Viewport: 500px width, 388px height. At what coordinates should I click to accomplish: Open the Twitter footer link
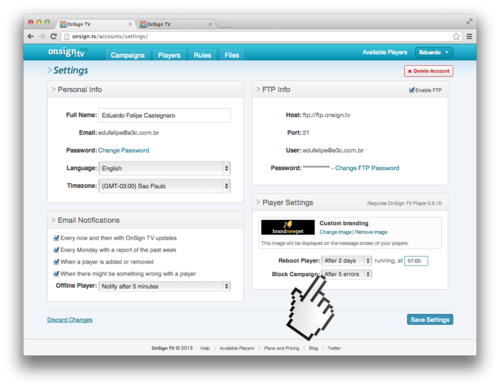click(x=334, y=348)
